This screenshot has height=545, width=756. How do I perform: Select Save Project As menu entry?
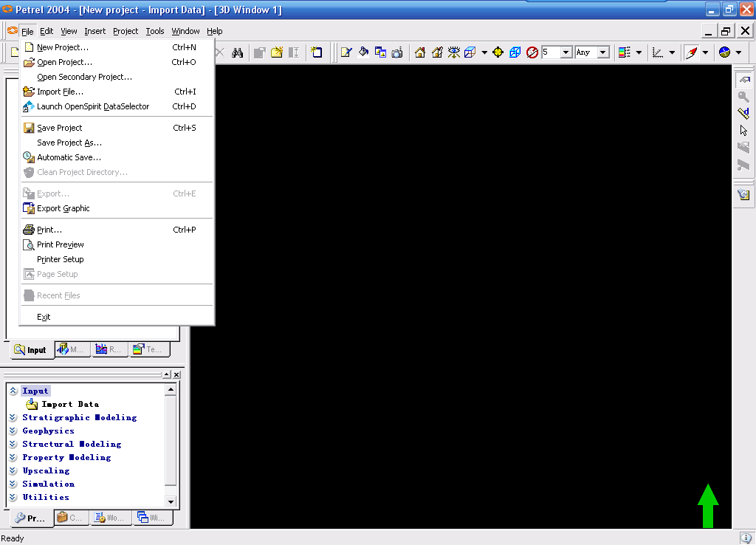[117, 143]
